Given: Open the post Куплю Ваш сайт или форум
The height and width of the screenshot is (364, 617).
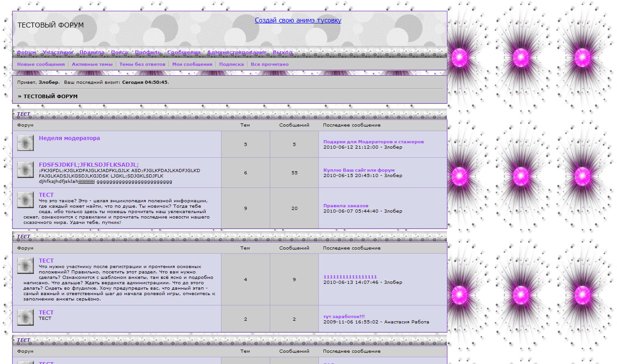Looking at the screenshot, I should (x=359, y=170).
